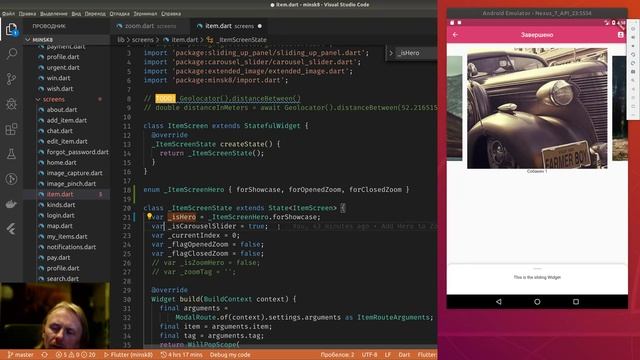Click the lib breadcrumb segment
640x360 pixels.
click(x=121, y=40)
